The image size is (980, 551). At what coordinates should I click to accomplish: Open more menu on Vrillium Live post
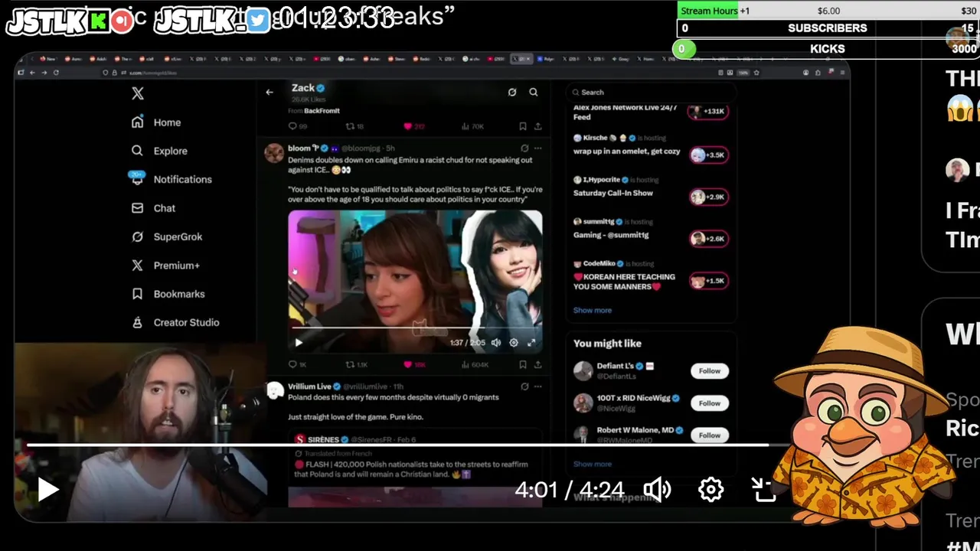[538, 387]
